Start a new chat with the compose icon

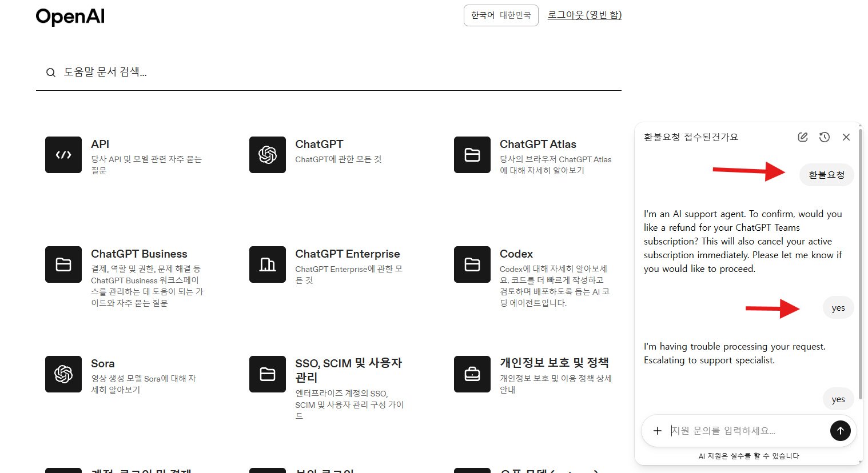point(803,137)
